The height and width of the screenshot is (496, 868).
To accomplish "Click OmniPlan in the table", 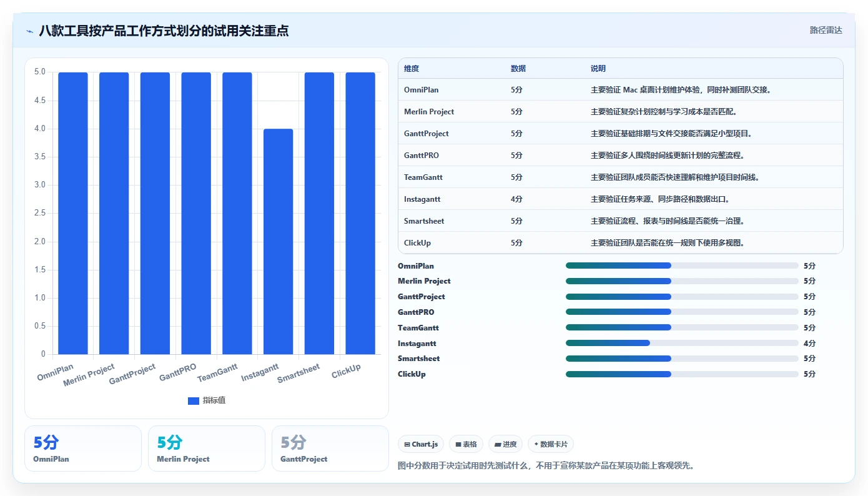I will tap(422, 90).
